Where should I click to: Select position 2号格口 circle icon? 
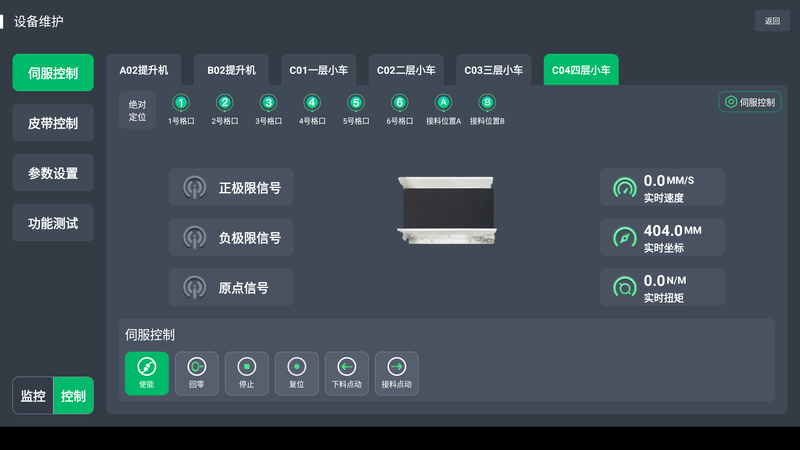224,103
